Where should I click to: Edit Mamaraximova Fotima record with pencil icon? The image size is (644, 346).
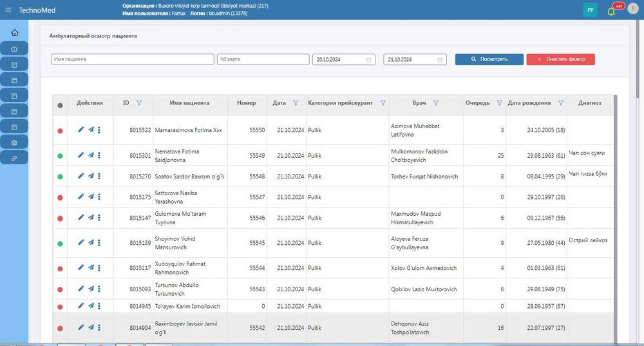coord(80,130)
